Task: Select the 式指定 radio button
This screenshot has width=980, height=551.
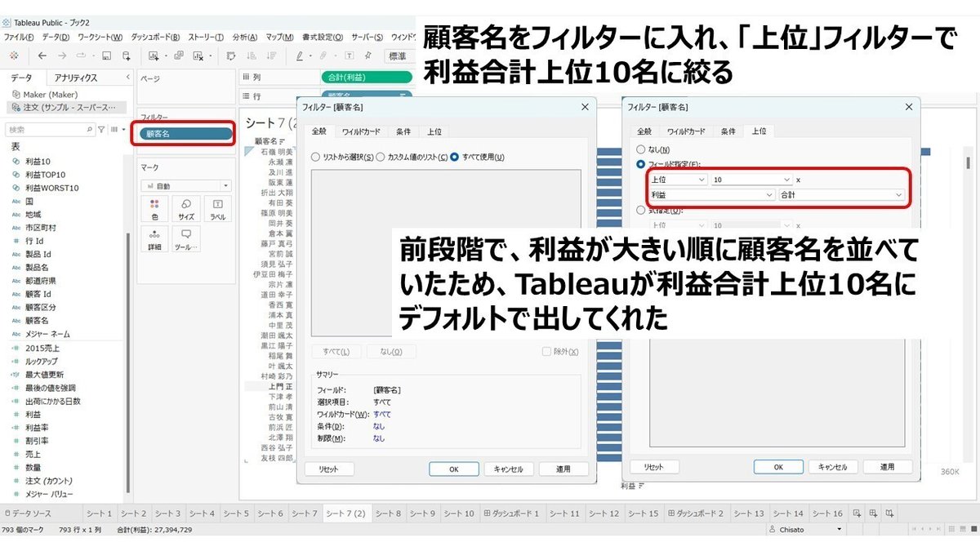Action: click(640, 209)
